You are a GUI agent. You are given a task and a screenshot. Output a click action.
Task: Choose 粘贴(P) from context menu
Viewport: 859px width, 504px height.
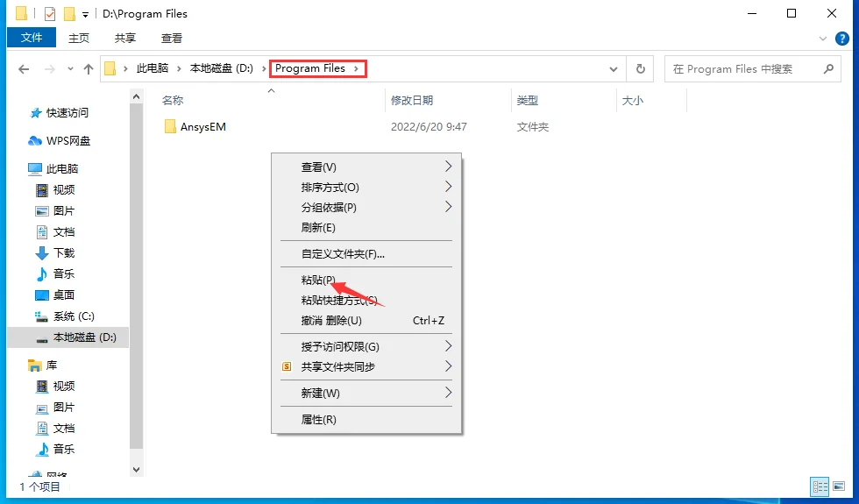click(366, 280)
